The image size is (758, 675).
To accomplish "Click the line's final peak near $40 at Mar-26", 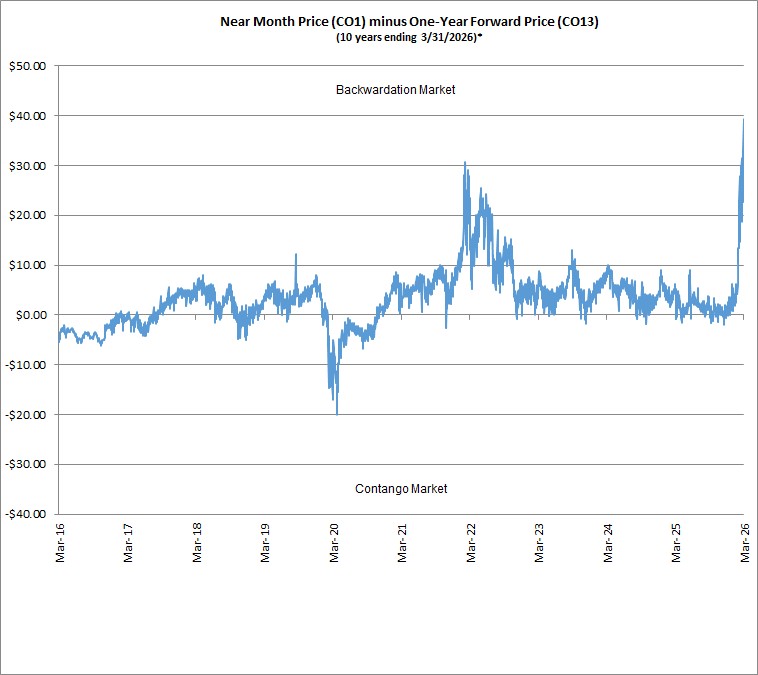I will [743, 120].
